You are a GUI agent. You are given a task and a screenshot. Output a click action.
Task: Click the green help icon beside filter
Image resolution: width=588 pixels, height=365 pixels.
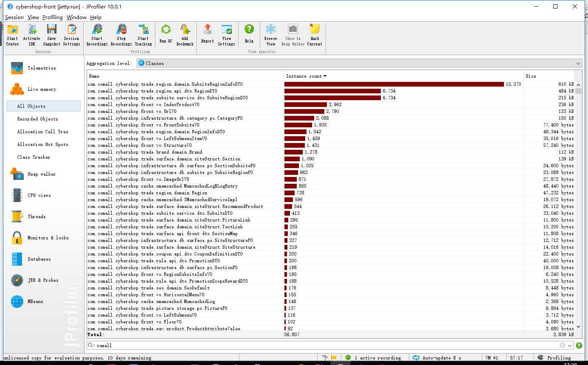coord(579,345)
